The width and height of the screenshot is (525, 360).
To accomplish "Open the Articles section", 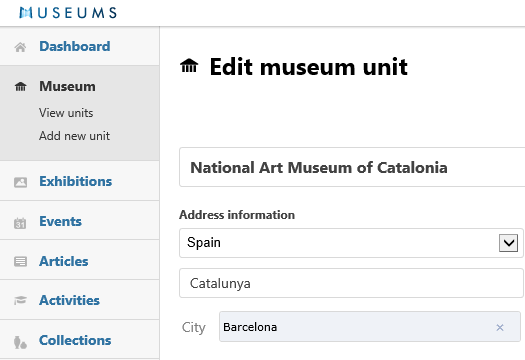I will coord(64,261).
